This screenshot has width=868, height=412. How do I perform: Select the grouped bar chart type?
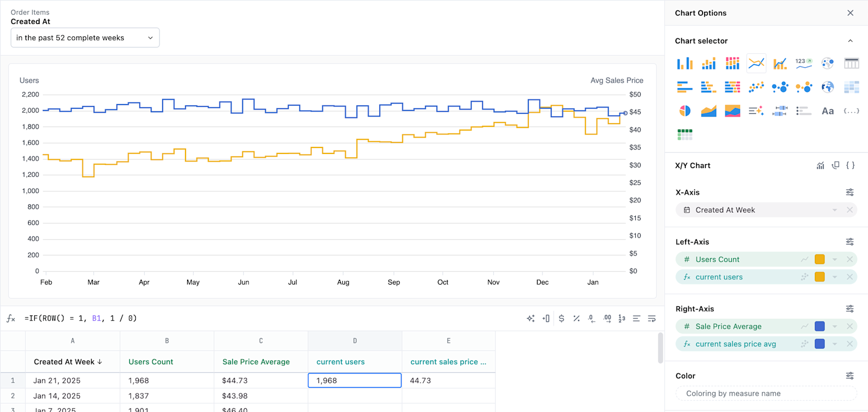(x=685, y=63)
